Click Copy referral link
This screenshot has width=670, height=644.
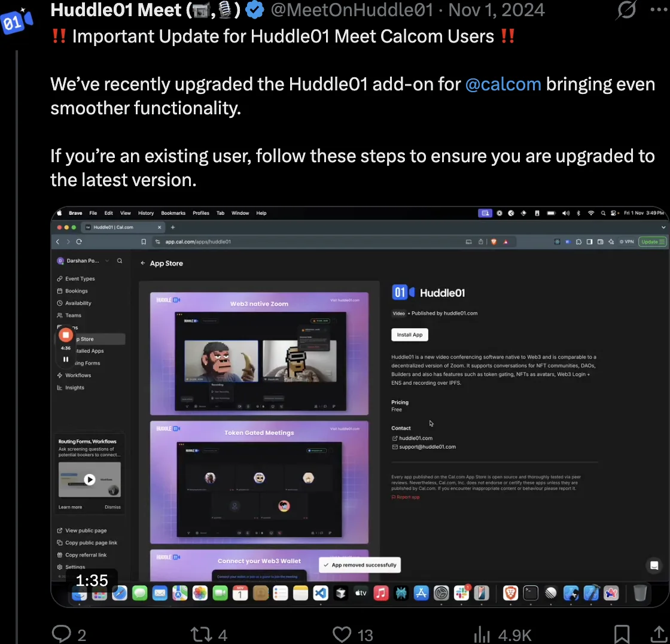[86, 555]
